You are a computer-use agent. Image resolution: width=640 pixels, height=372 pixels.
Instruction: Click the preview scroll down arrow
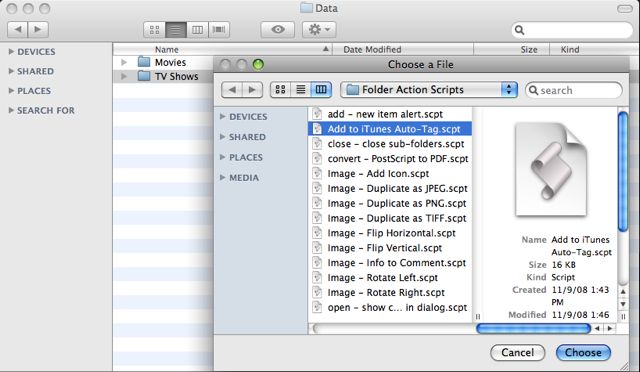[x=623, y=304]
